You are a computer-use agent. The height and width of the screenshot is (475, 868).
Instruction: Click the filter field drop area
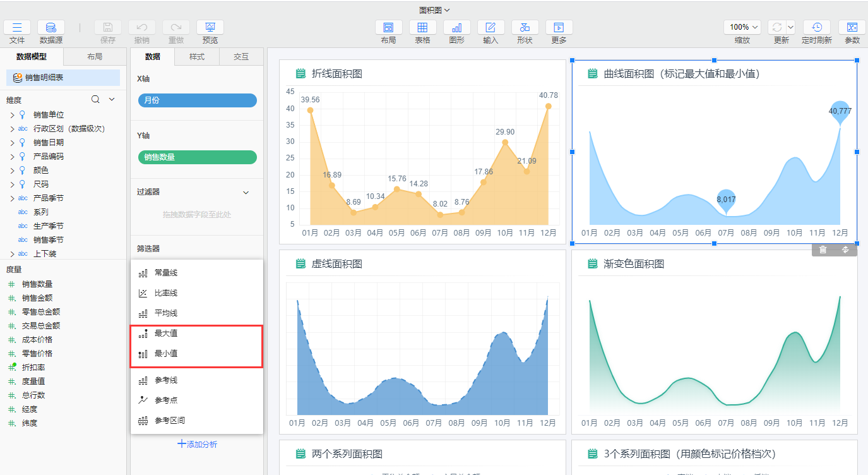pos(197,215)
